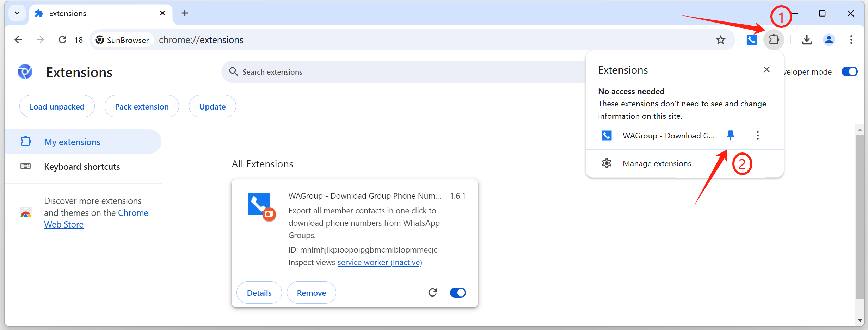Click the Load unpacked button
The image size is (868, 330).
tap(57, 107)
